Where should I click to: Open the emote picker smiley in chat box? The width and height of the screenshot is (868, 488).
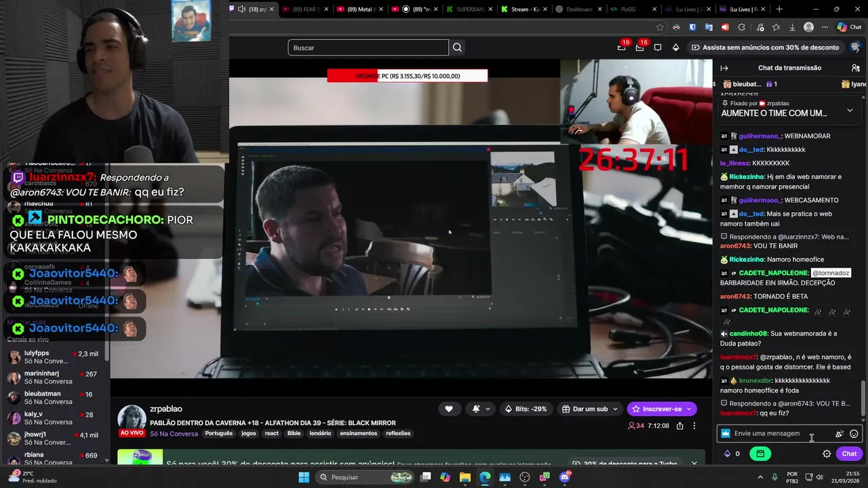(x=854, y=434)
